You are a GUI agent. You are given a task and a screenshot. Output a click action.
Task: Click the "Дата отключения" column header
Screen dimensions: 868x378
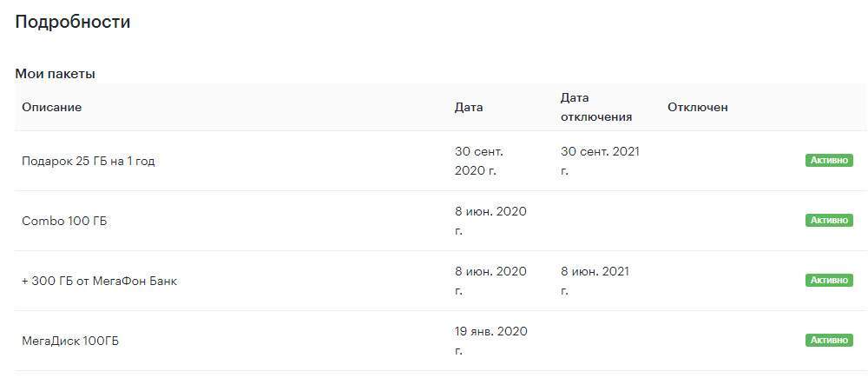pyautogui.click(x=596, y=107)
